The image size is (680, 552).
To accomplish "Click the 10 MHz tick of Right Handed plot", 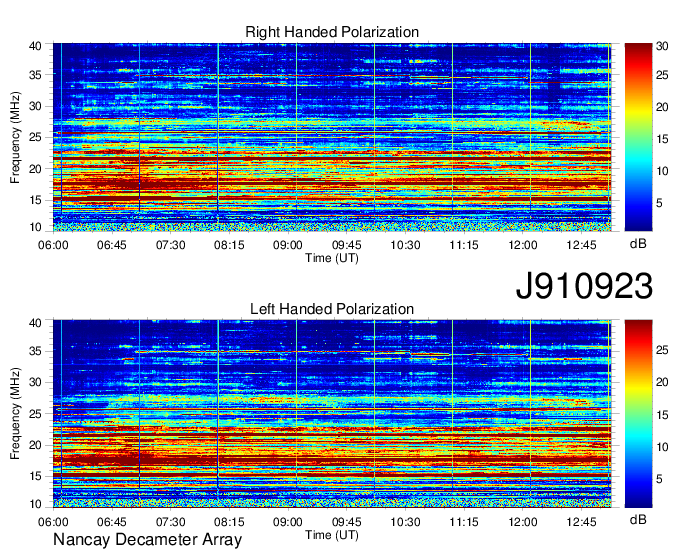I will tap(35, 227).
